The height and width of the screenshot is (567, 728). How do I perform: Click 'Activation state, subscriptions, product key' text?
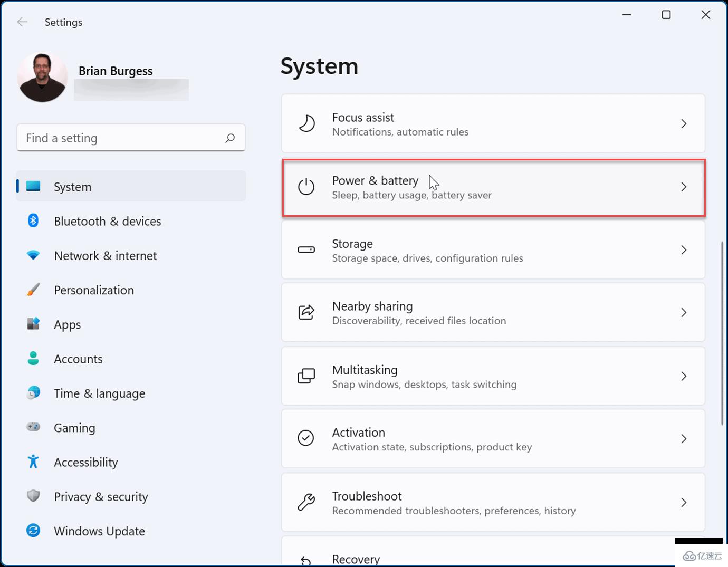(432, 447)
